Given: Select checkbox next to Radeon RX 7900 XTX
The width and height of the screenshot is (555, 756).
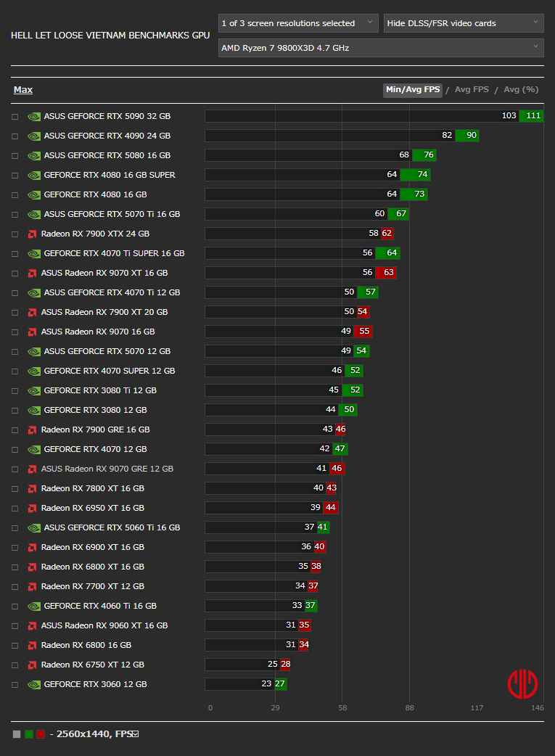Looking at the screenshot, I should tap(15, 234).
